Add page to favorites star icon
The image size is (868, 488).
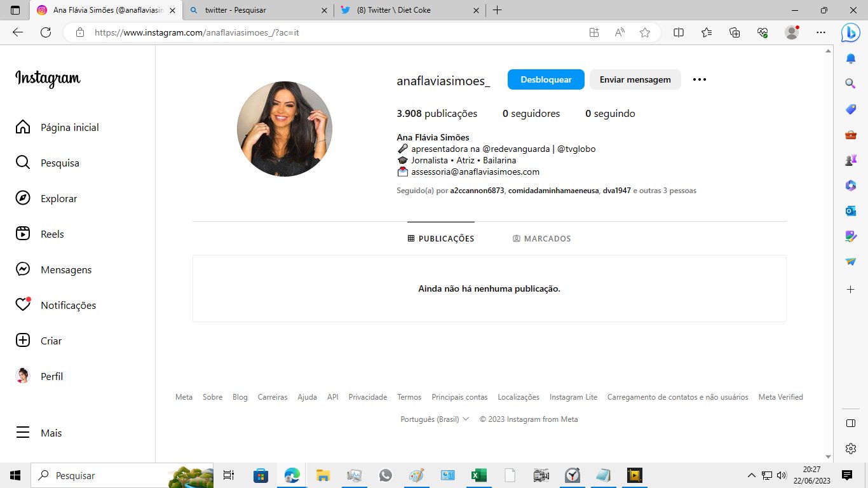click(645, 32)
